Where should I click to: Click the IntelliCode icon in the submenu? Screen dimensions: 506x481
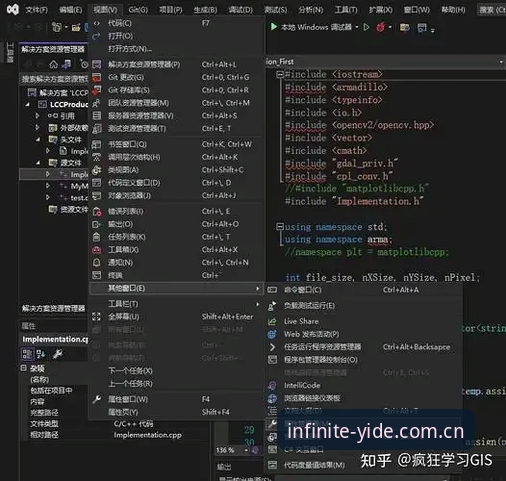tap(272, 385)
